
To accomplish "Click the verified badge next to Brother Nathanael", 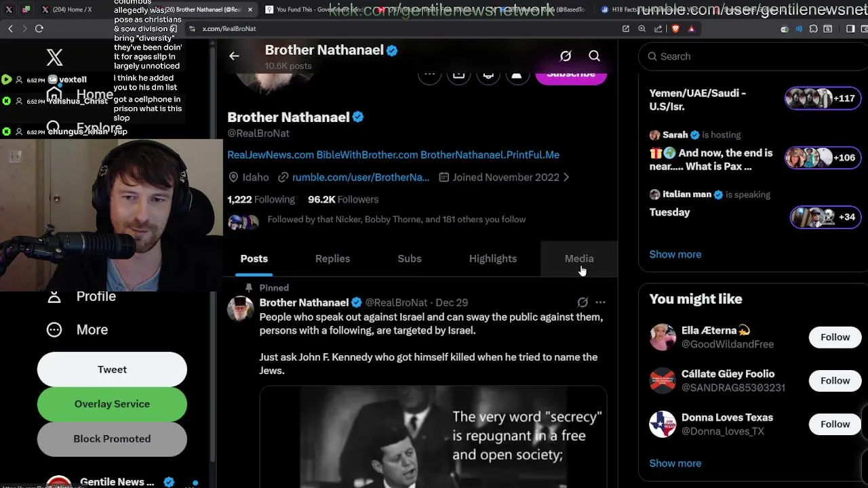I will 358,117.
